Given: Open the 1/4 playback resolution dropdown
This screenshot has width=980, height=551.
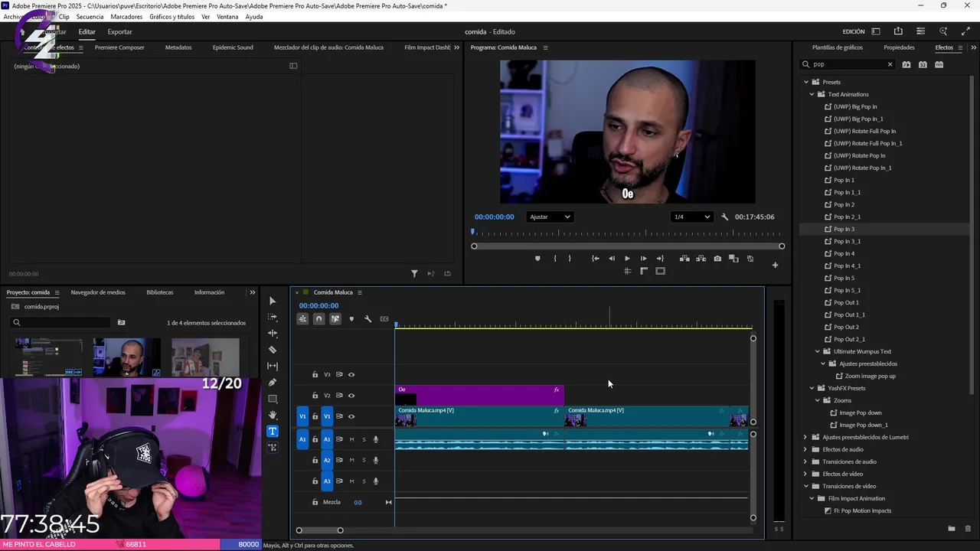Looking at the screenshot, I should (x=691, y=217).
